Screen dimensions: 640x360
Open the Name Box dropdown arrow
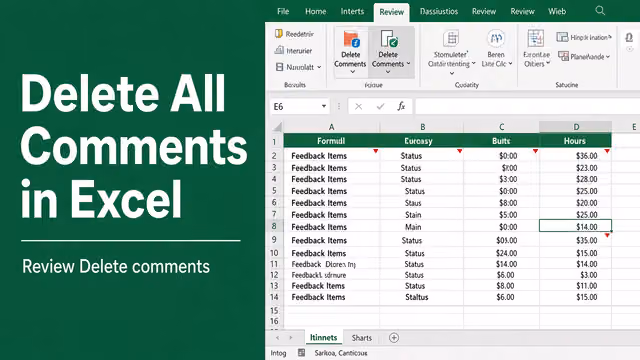coord(324,107)
